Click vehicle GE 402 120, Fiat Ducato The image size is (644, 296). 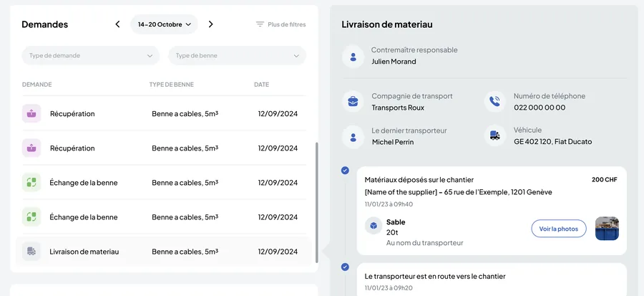pyautogui.click(x=553, y=142)
